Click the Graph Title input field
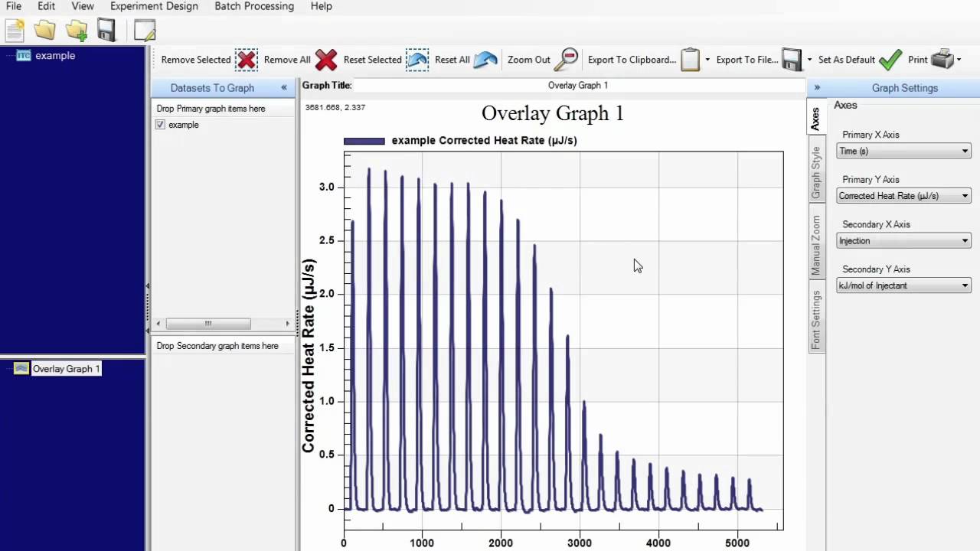 [x=578, y=85]
